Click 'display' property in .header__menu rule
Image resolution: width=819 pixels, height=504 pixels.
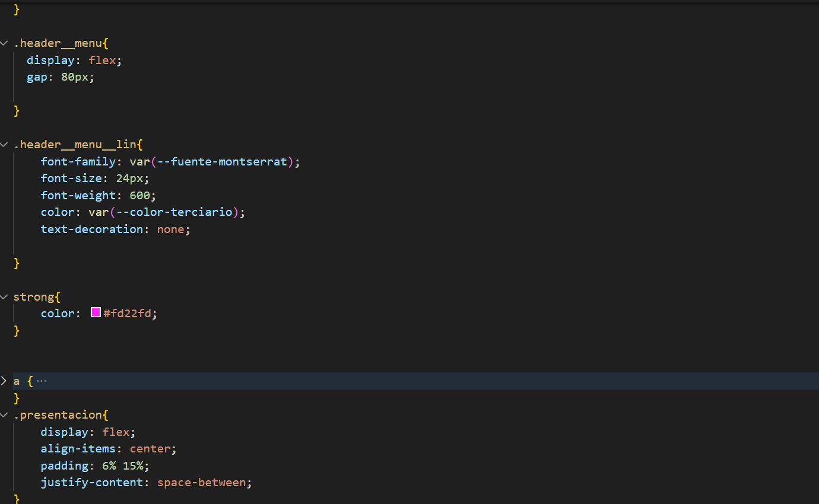[x=50, y=60]
